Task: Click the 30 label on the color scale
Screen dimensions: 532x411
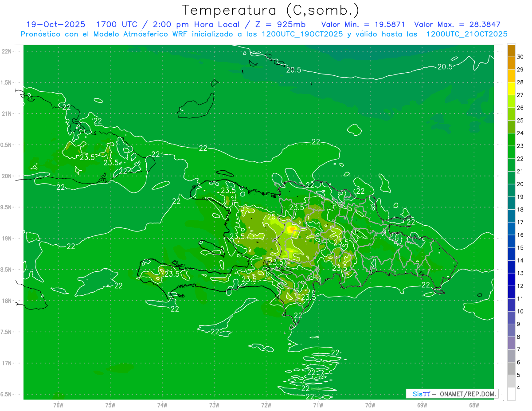Action: pyautogui.click(x=520, y=57)
